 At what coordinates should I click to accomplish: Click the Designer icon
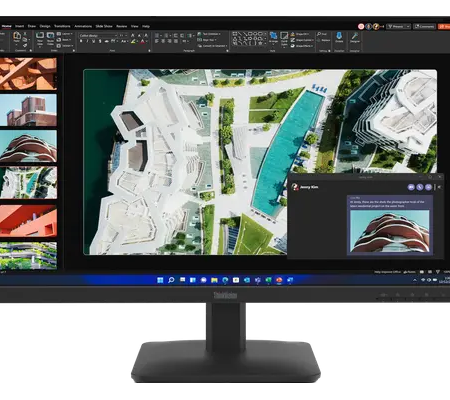pyautogui.click(x=355, y=37)
